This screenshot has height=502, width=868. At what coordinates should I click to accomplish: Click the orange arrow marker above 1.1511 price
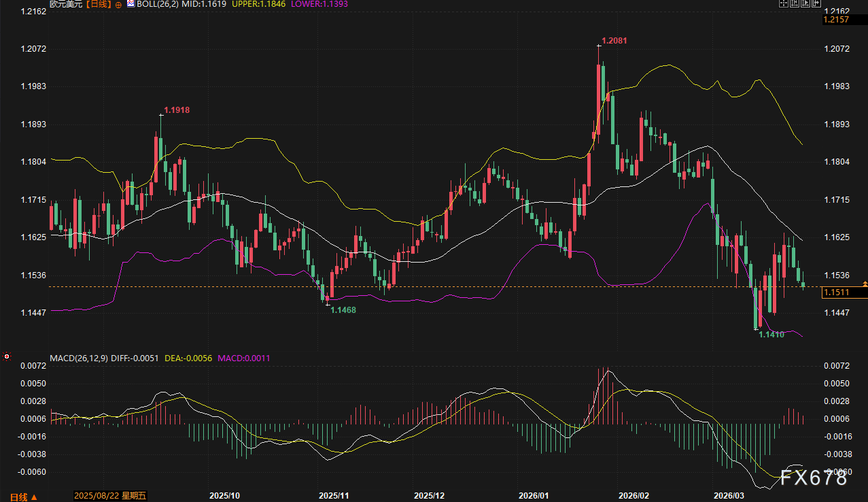pyautogui.click(x=865, y=282)
